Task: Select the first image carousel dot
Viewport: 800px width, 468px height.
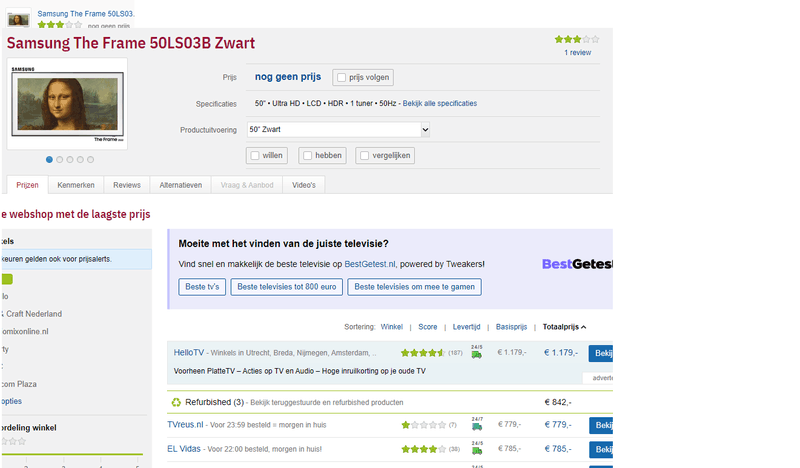Action: 49,160
